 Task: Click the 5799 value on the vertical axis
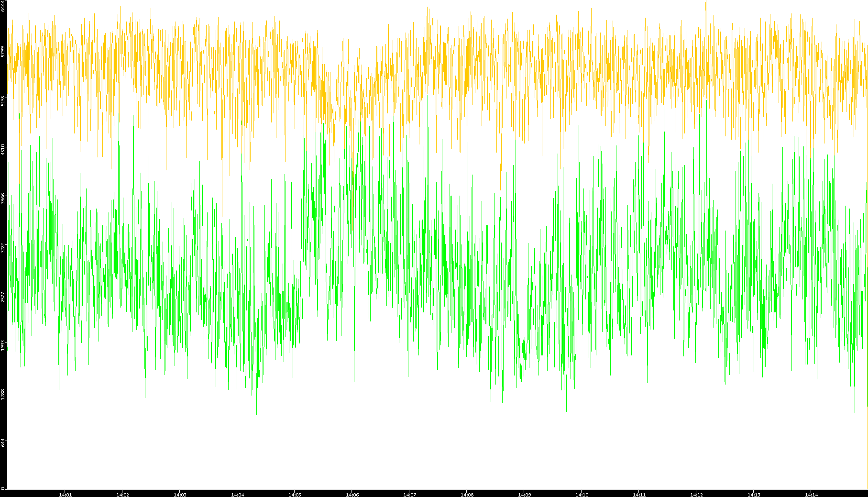[3, 51]
